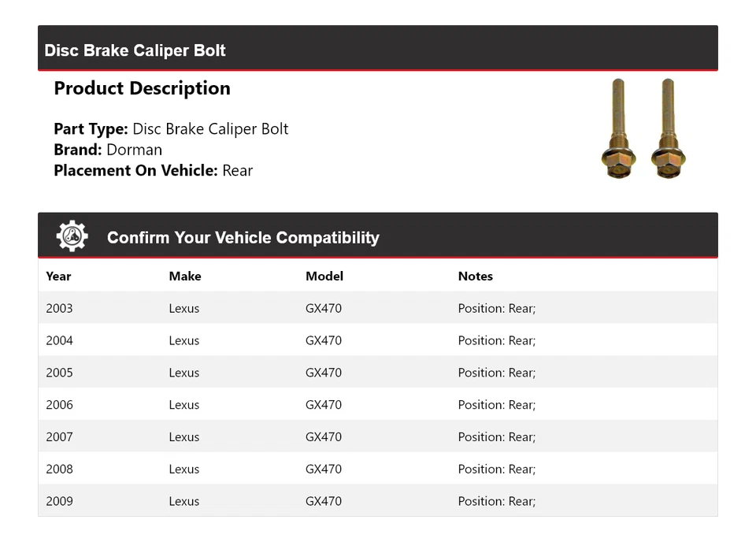Select the 2004 year row cell
The image size is (756, 542).
tap(59, 341)
